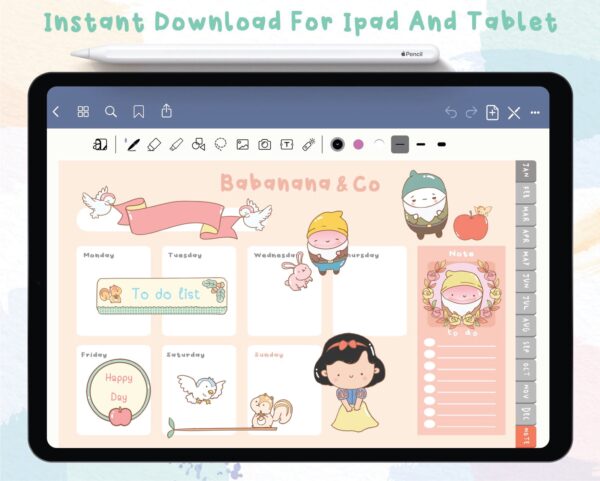The height and width of the screenshot is (481, 600).
Task: Select the pink bunny sticker
Action: [x=297, y=271]
